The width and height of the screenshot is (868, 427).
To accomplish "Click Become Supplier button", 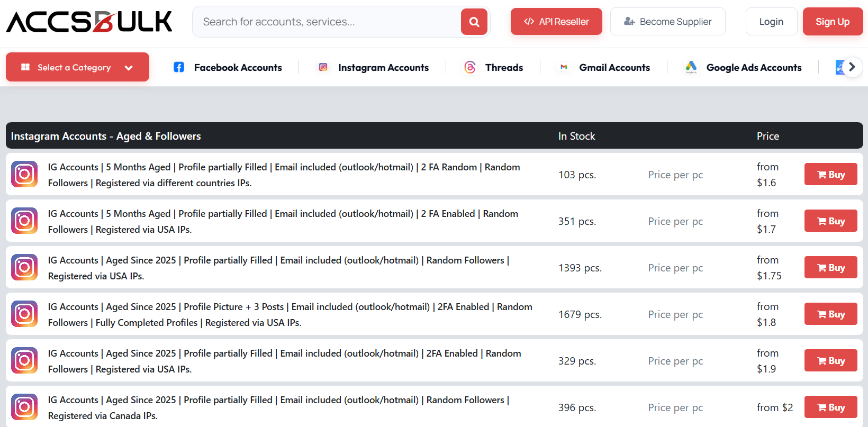I will pos(668,22).
